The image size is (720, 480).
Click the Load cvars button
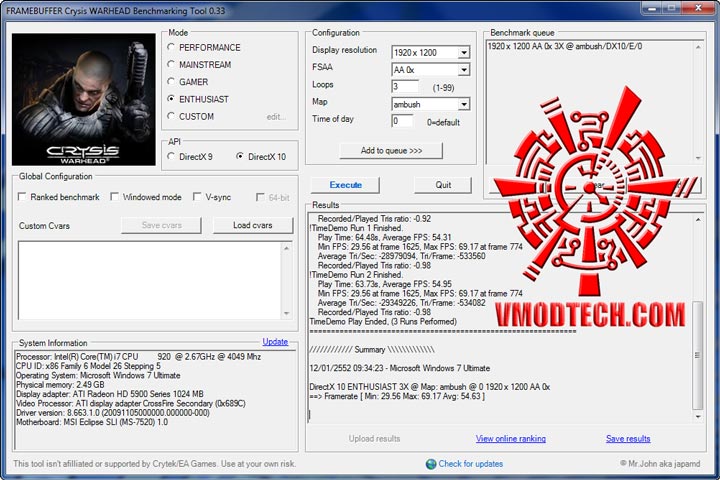click(x=253, y=226)
